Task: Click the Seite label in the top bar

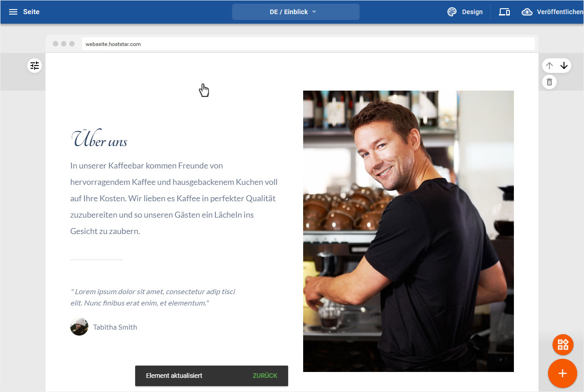Action: [x=31, y=12]
